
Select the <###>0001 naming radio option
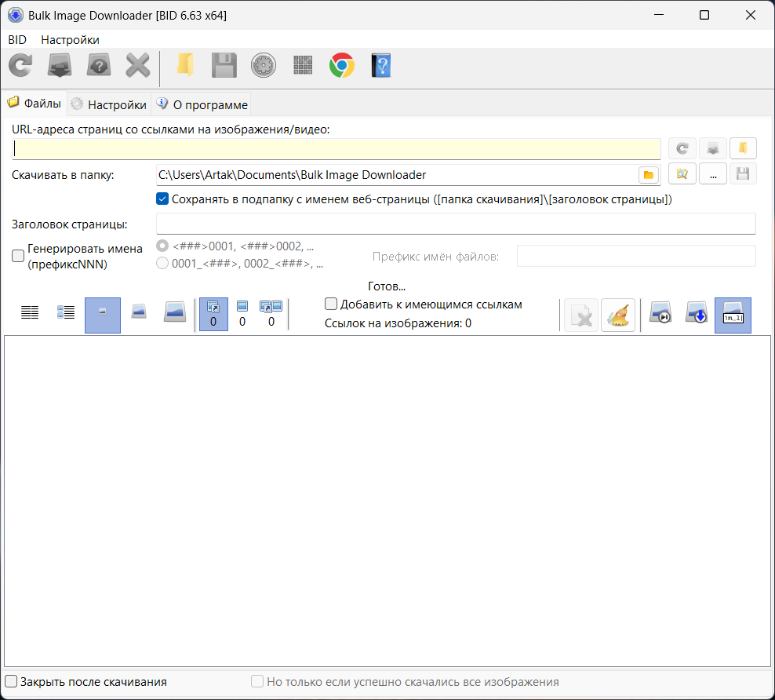tap(162, 246)
